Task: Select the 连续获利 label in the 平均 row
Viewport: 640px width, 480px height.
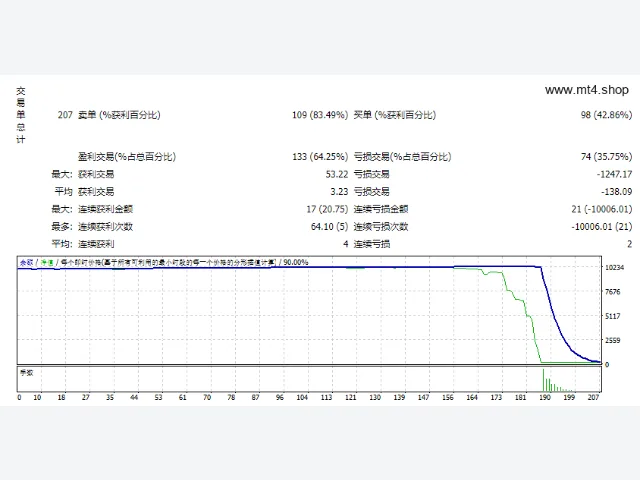Action: (x=96, y=244)
